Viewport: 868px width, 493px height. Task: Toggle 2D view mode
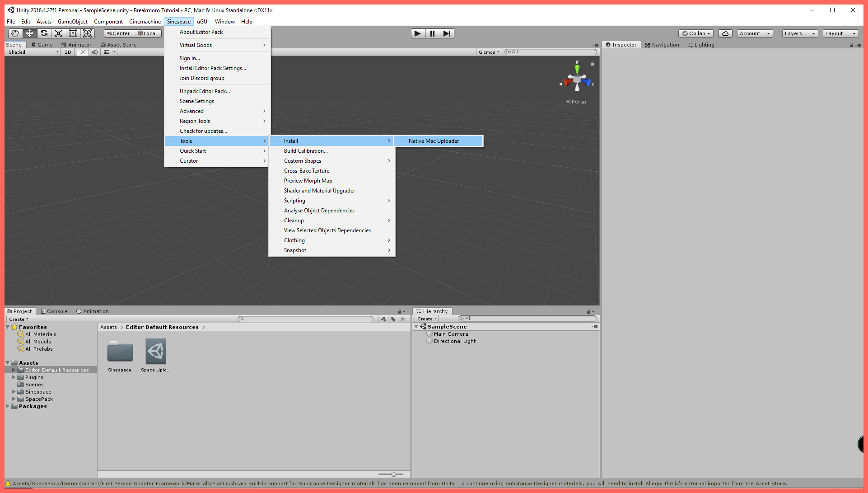[68, 52]
